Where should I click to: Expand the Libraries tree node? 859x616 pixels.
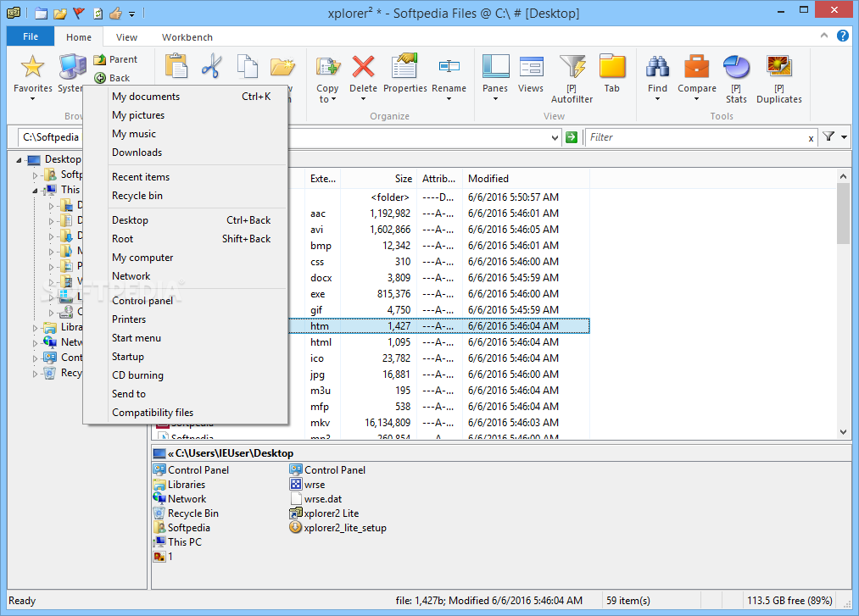click(x=35, y=327)
